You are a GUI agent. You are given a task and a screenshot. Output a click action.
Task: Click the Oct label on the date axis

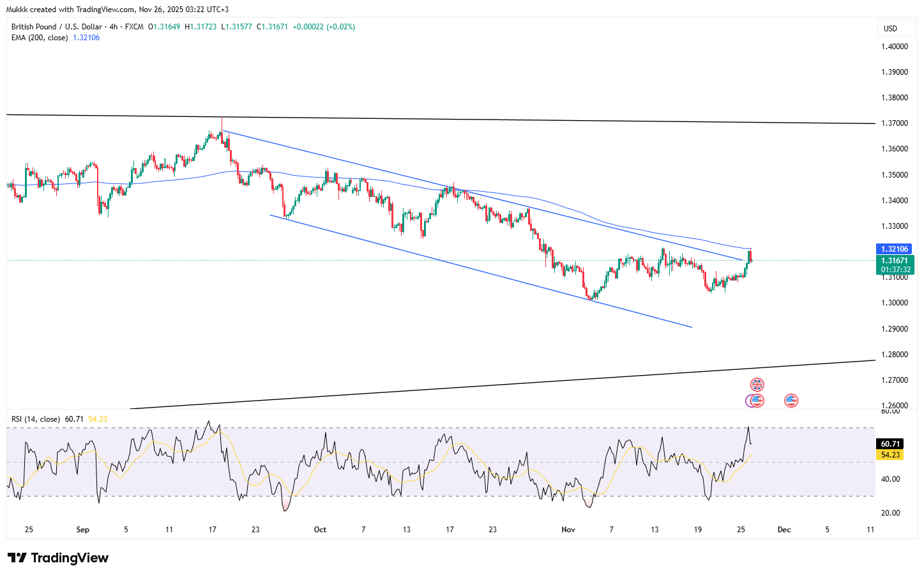(x=320, y=530)
